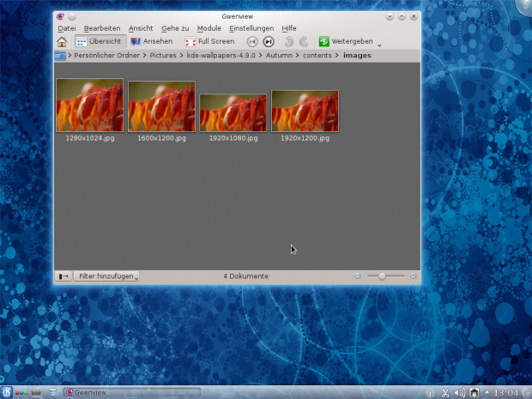Go to the previous image
Image resolution: width=532 pixels, height=399 pixels.
252,41
